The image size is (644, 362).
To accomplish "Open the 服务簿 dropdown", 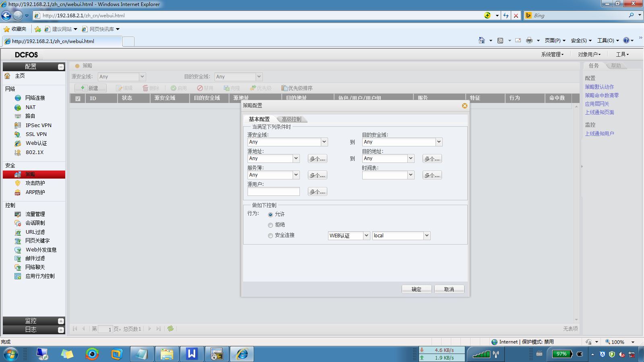I will (x=296, y=175).
